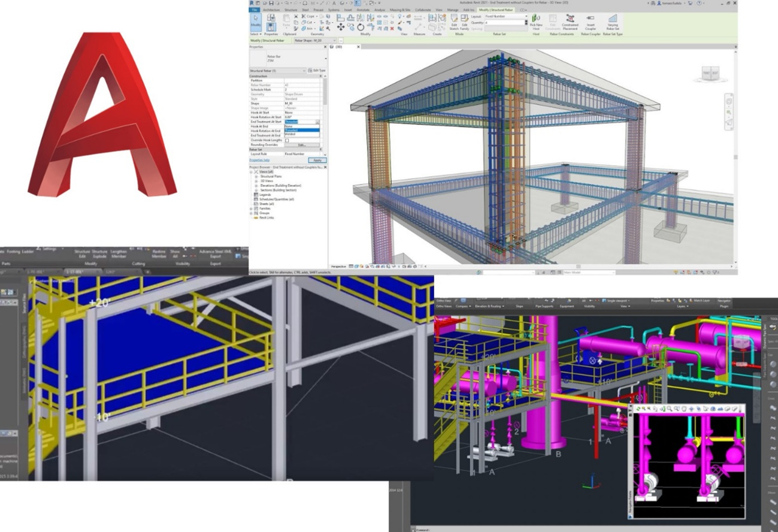Click Schedules/Quantities in Project Browser

click(x=278, y=199)
